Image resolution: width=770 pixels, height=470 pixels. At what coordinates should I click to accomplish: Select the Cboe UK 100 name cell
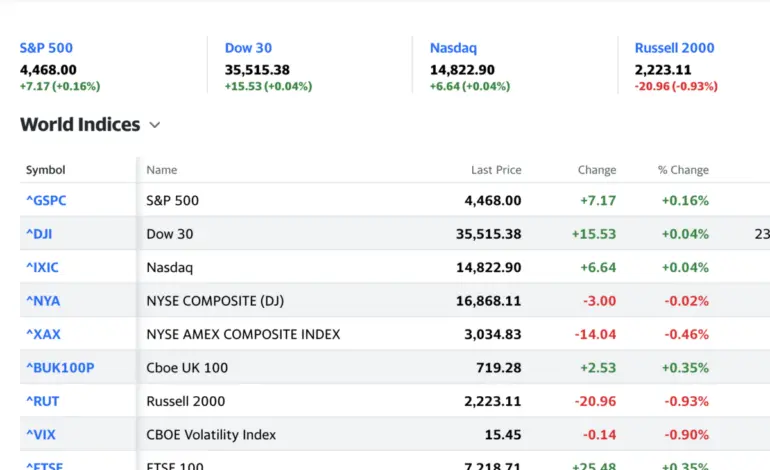pos(187,367)
